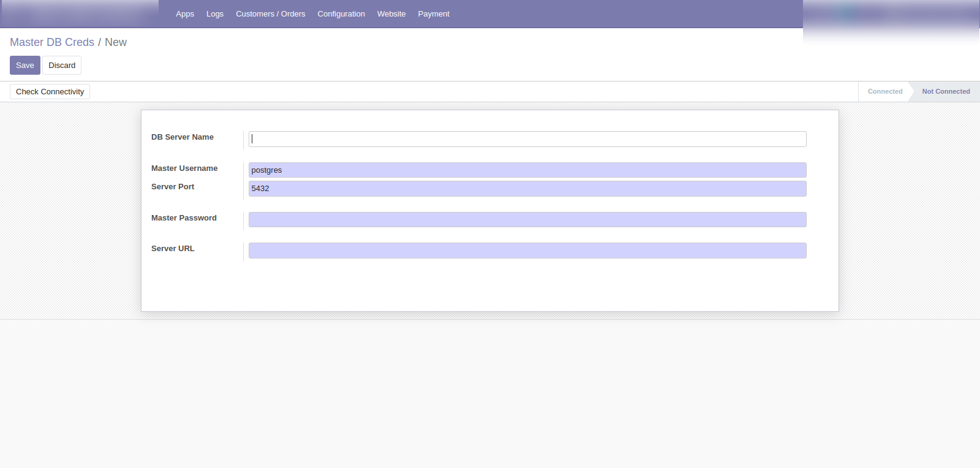Image resolution: width=980 pixels, height=468 pixels.
Task: Focus the Master Password input field
Action: [x=527, y=219]
